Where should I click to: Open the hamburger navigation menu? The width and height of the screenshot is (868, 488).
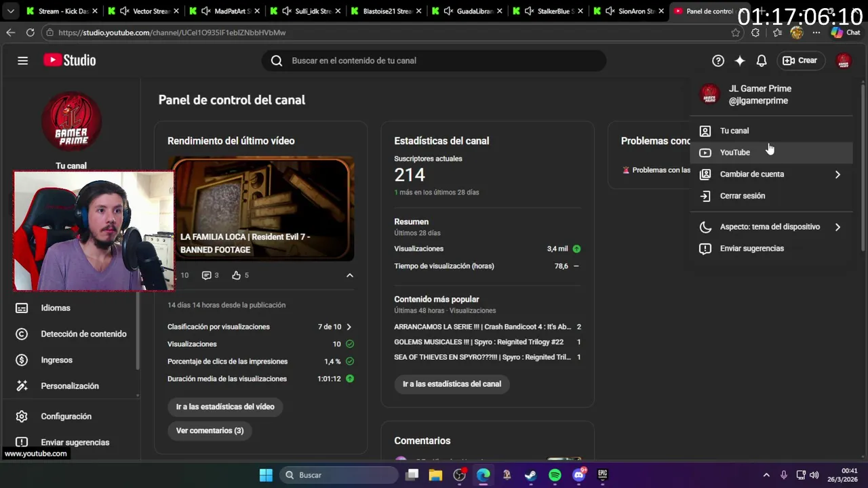(22, 60)
